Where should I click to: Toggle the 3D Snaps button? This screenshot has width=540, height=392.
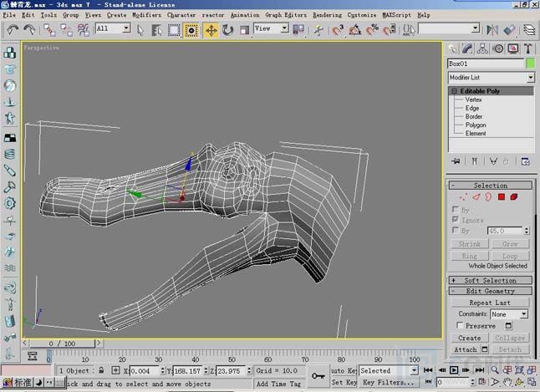[339, 30]
